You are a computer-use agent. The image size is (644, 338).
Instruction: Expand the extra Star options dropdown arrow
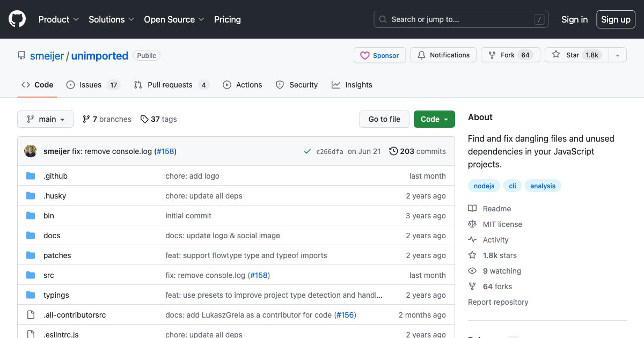click(617, 55)
